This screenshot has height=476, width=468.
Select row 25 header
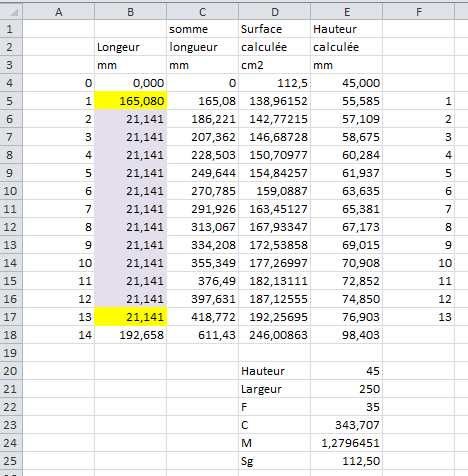point(11,461)
